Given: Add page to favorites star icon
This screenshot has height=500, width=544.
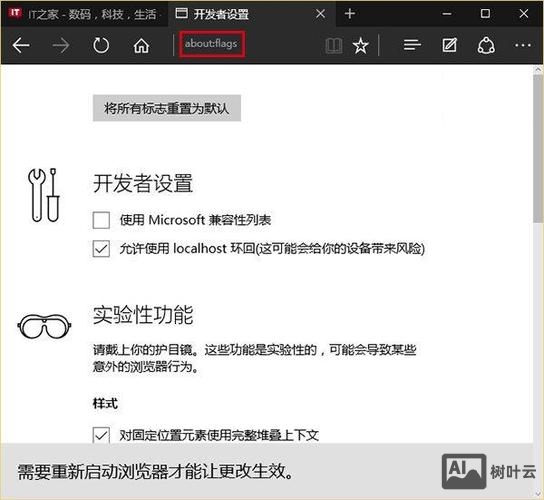Looking at the screenshot, I should click(361, 45).
